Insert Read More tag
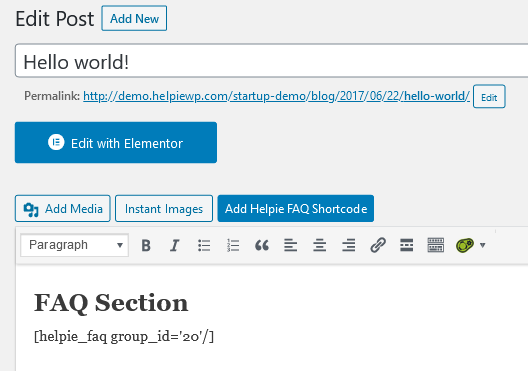 (406, 245)
